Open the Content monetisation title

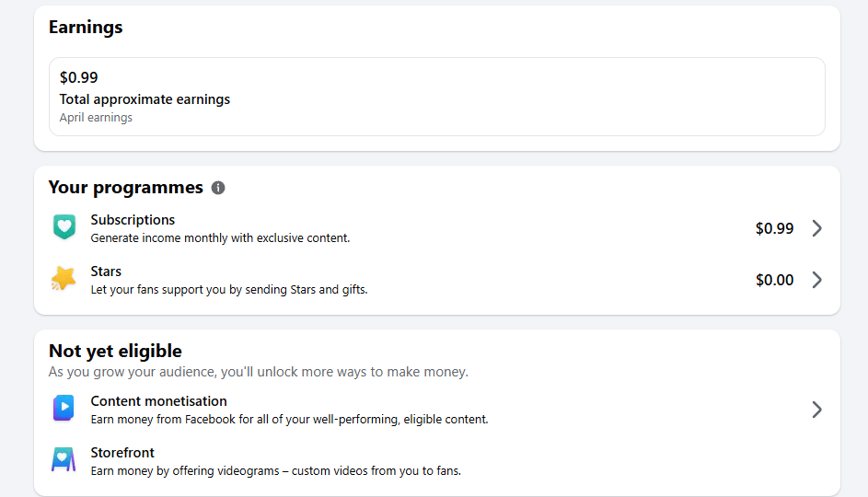click(x=158, y=401)
